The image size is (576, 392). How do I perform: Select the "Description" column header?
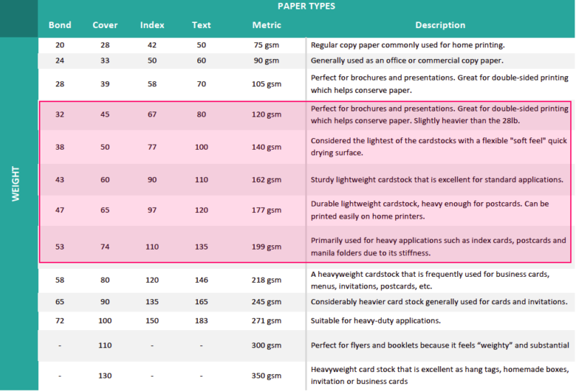pos(440,25)
